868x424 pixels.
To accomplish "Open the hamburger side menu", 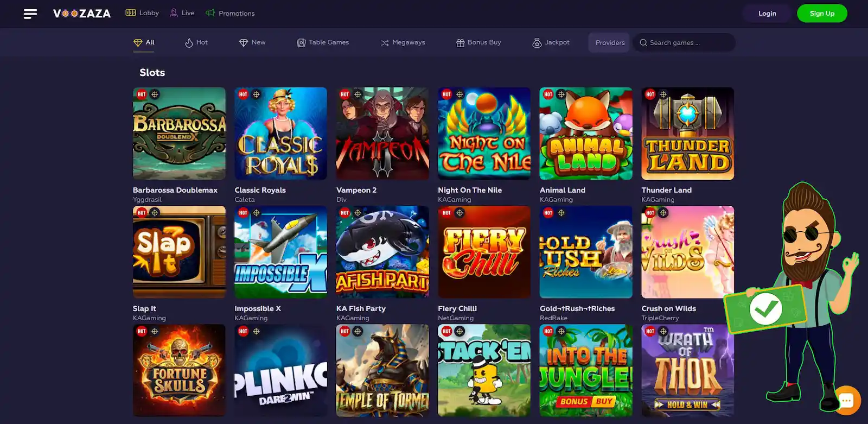I will click(x=30, y=14).
